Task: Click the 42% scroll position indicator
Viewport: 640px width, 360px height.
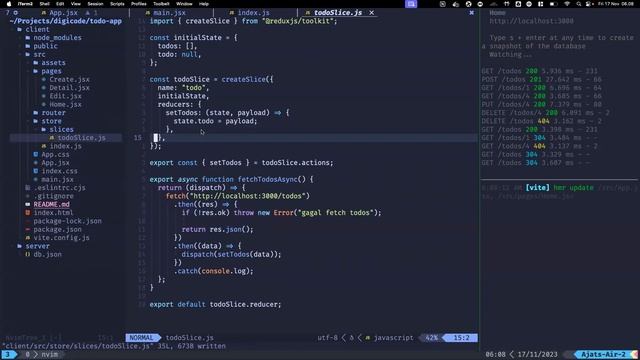Action: click(x=431, y=338)
